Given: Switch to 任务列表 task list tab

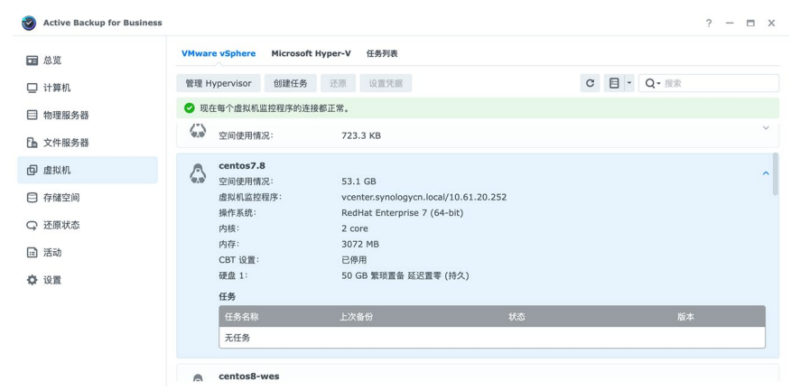Looking at the screenshot, I should pyautogui.click(x=382, y=54).
